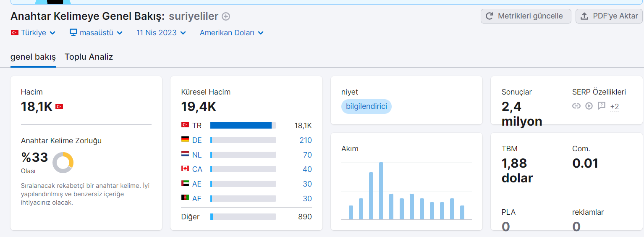The width and height of the screenshot is (644, 237).
Task: Open the AF country link
Action: click(197, 198)
